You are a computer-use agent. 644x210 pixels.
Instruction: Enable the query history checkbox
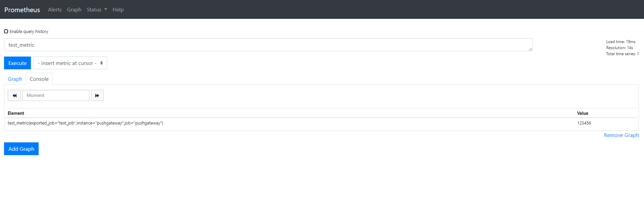click(6, 31)
